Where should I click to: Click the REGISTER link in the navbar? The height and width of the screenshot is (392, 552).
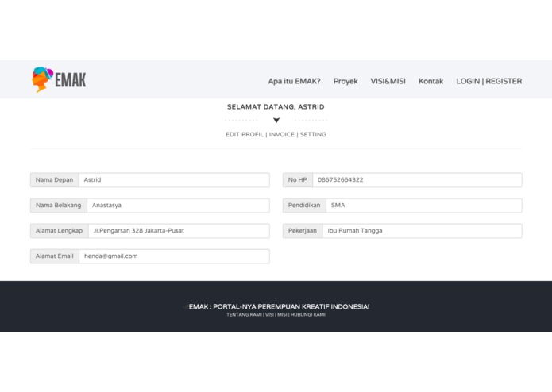coord(504,81)
